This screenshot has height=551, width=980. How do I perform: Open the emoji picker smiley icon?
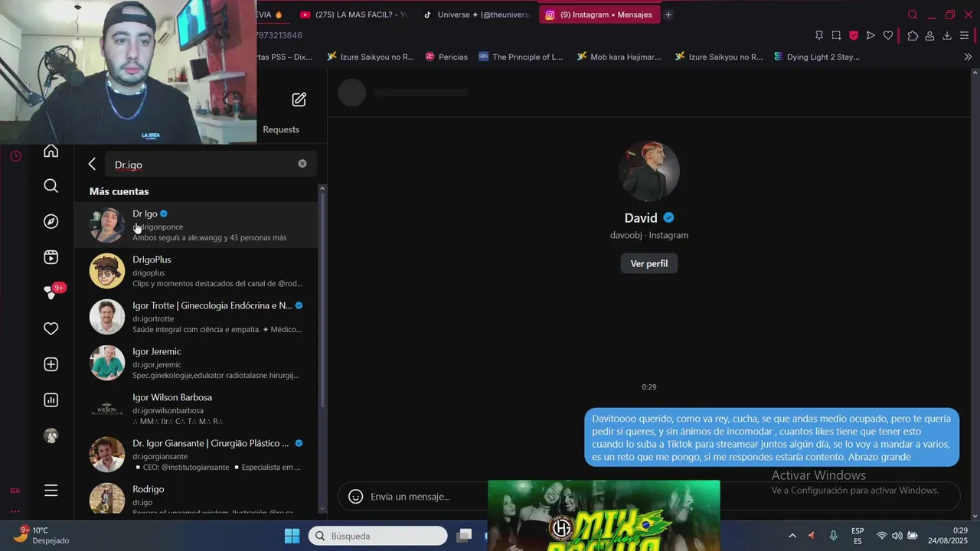355,496
